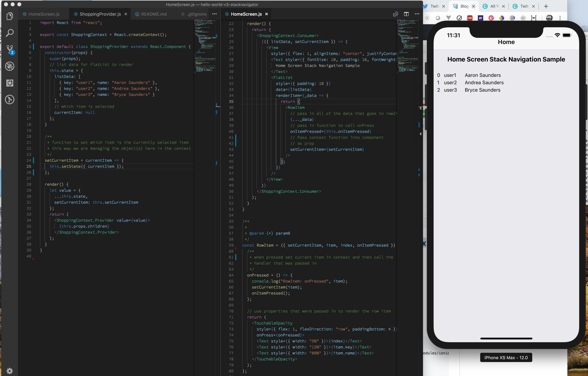Open left editor group's overflow ellipsis menu
Viewport: 588px width, 376px height.
click(214, 14)
